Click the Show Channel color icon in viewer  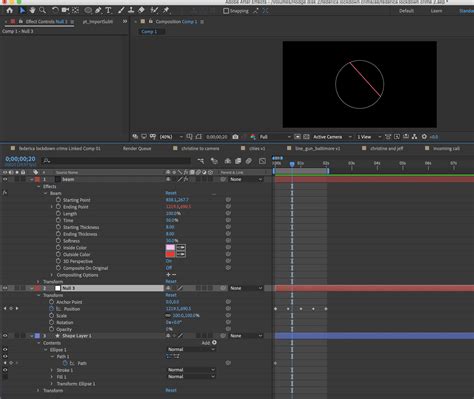click(x=253, y=137)
